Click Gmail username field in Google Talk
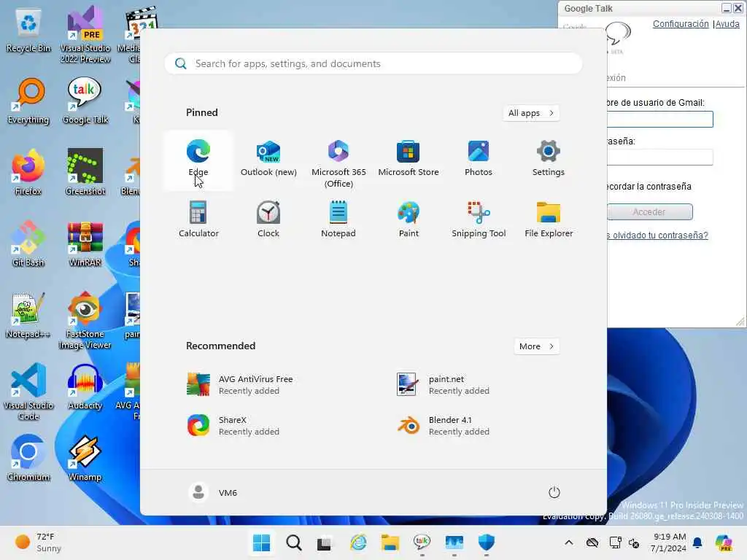747x560 pixels. click(x=659, y=119)
